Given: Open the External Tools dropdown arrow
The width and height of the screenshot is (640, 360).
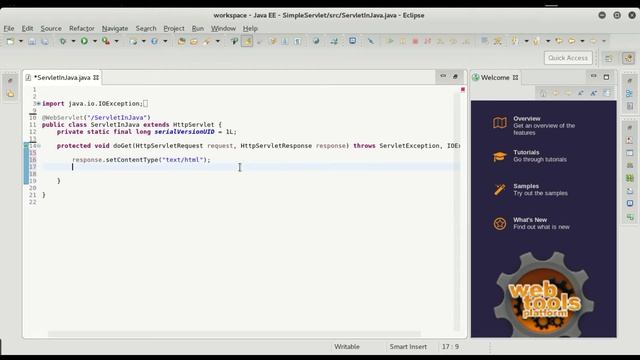Looking at the screenshot, I should pos(116,41).
